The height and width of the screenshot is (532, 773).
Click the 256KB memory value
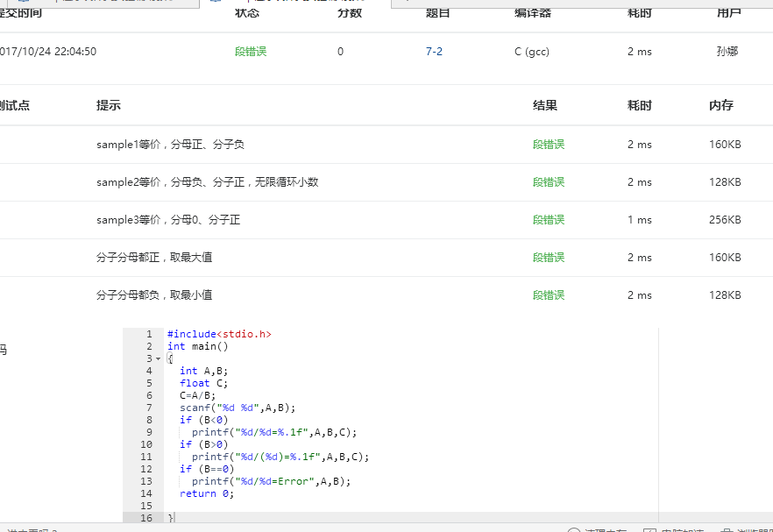[x=725, y=220]
